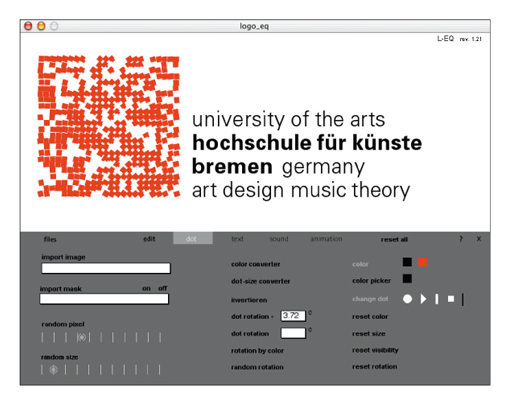Open the files menu
512x400 pixels.
50,239
